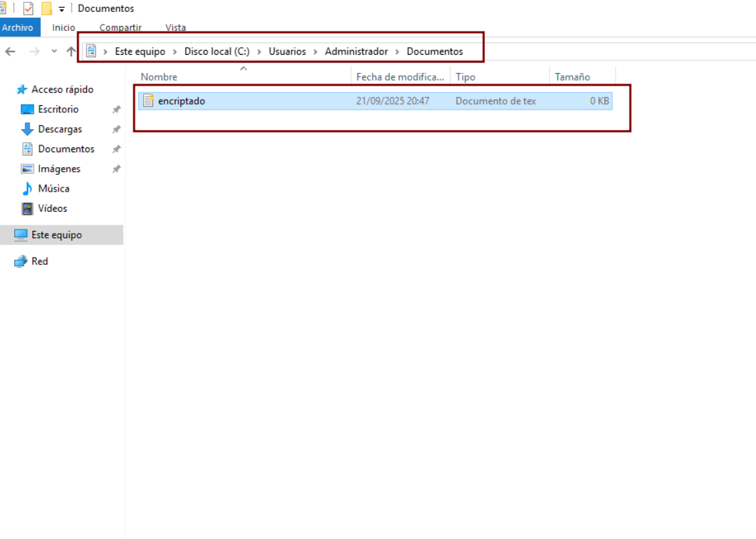Viewport: 756px width, 539px height.
Task: Click the encriptado text file icon
Action: [x=149, y=100]
